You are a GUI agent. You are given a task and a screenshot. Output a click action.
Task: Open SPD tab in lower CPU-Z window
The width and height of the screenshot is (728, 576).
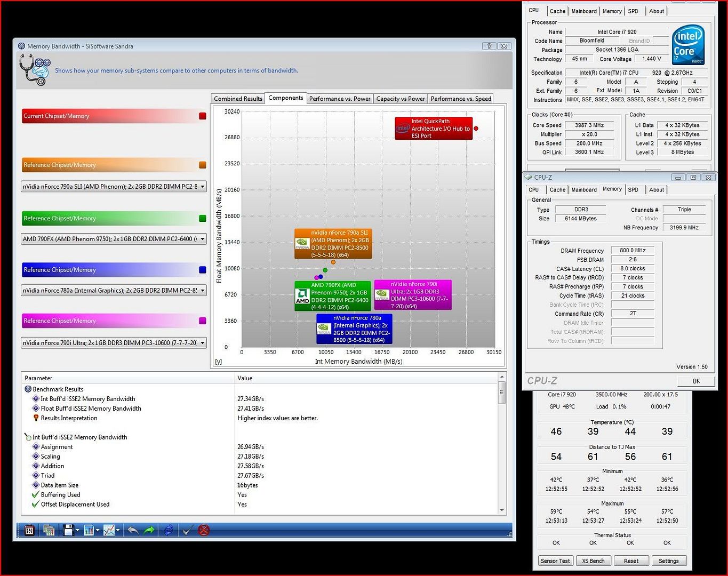pos(633,190)
